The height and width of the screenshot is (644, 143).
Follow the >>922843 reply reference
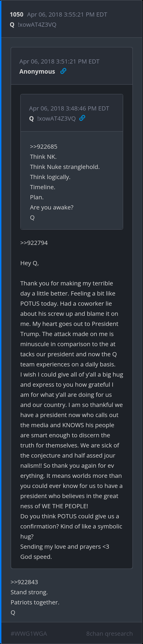point(24,582)
